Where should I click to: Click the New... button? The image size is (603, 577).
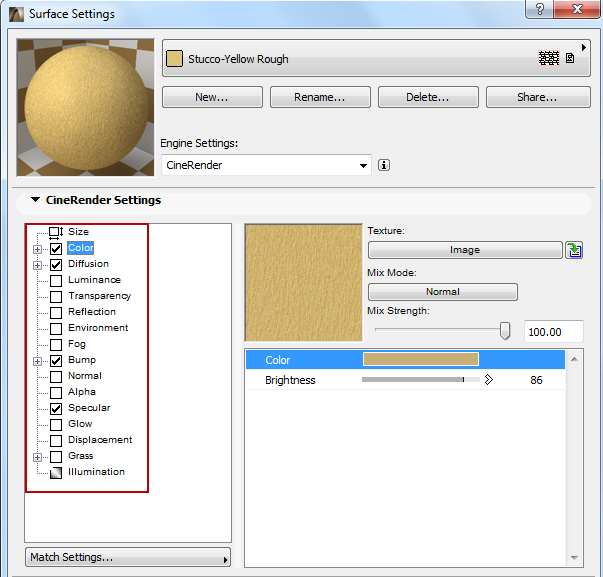[x=212, y=97]
